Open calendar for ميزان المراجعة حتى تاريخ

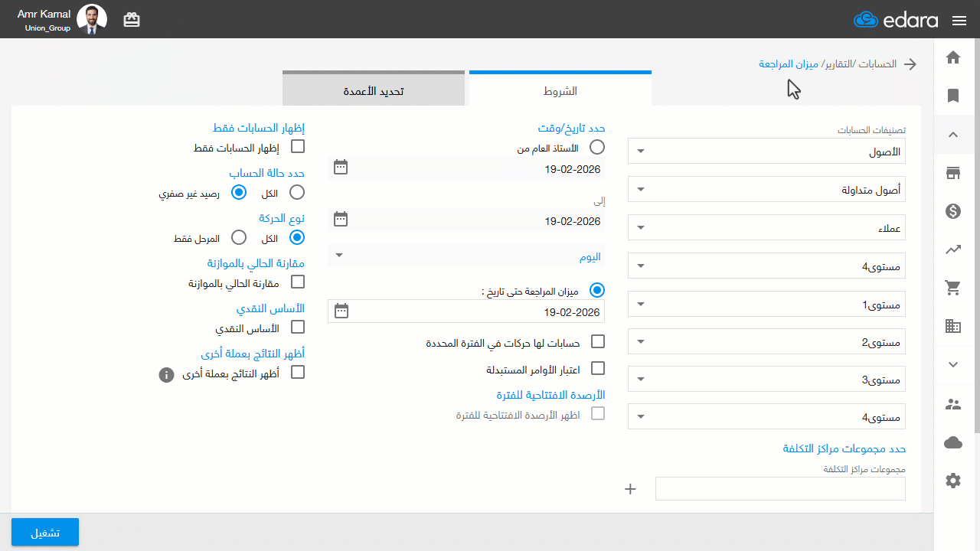[341, 311]
